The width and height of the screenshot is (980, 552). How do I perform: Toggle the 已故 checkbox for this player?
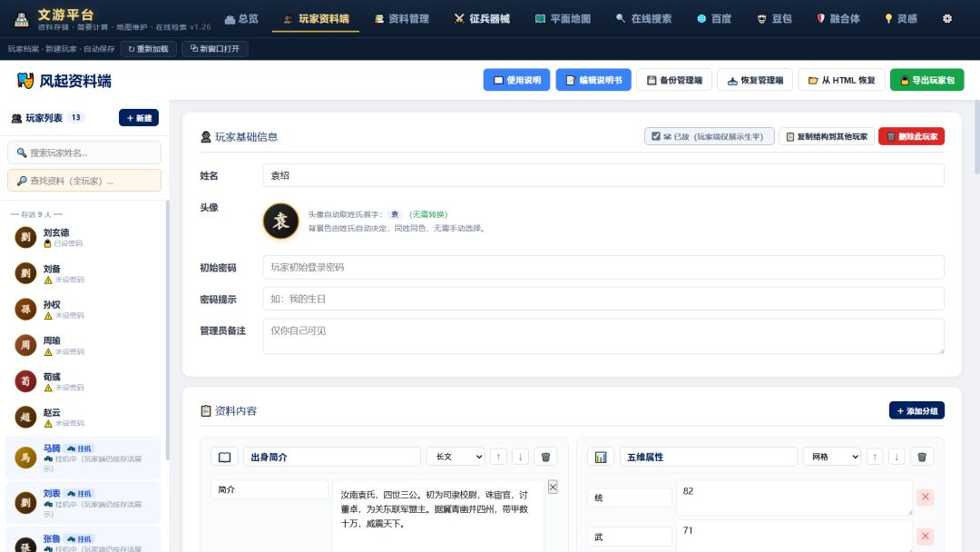click(x=656, y=136)
